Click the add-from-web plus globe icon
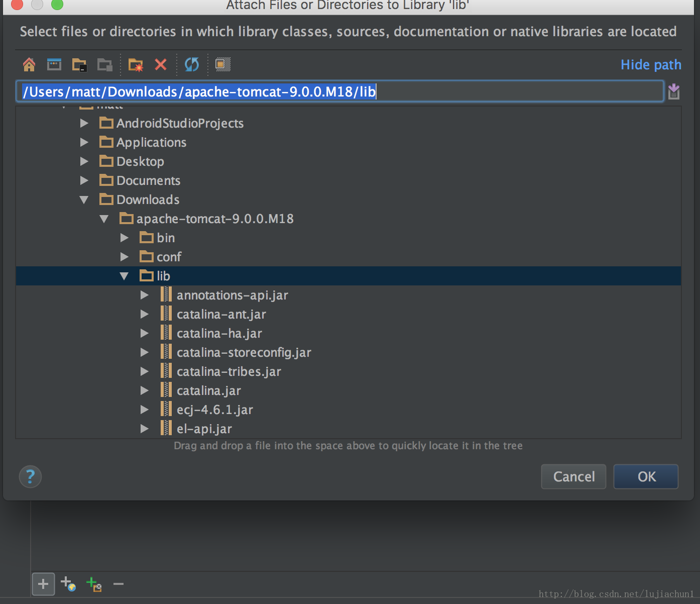The width and height of the screenshot is (700, 604). pos(68,584)
